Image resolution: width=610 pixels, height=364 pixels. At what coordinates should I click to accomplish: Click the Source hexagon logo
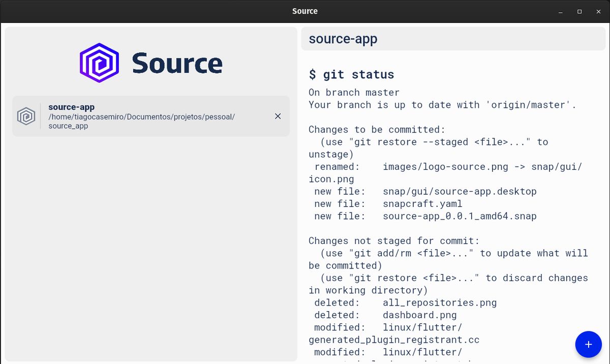[x=99, y=63]
